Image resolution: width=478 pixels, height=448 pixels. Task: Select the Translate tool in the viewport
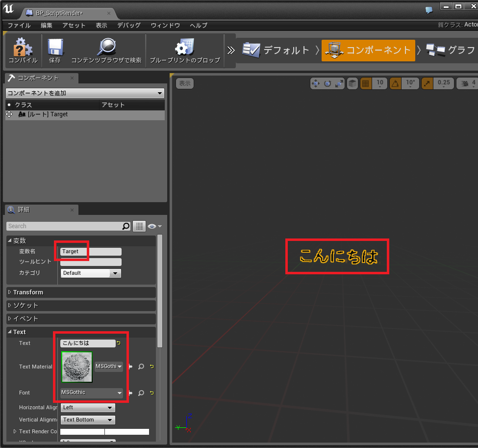click(x=316, y=83)
